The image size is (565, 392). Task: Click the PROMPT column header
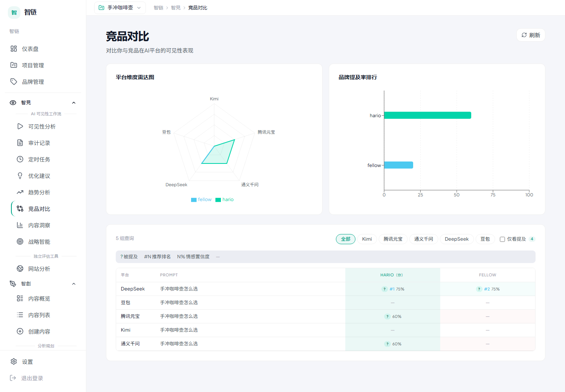pyautogui.click(x=169, y=275)
